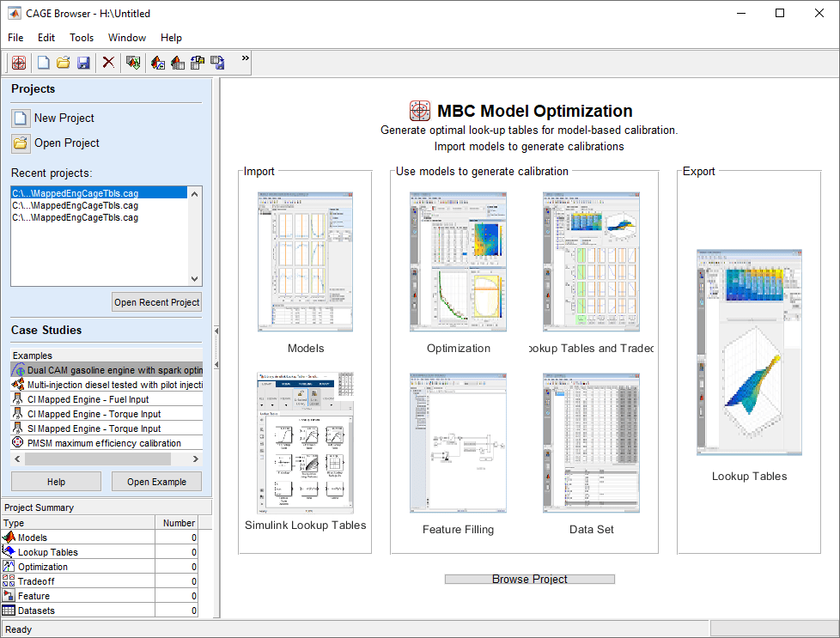Click the New Project link
This screenshot has width=840, height=638.
click(x=64, y=118)
